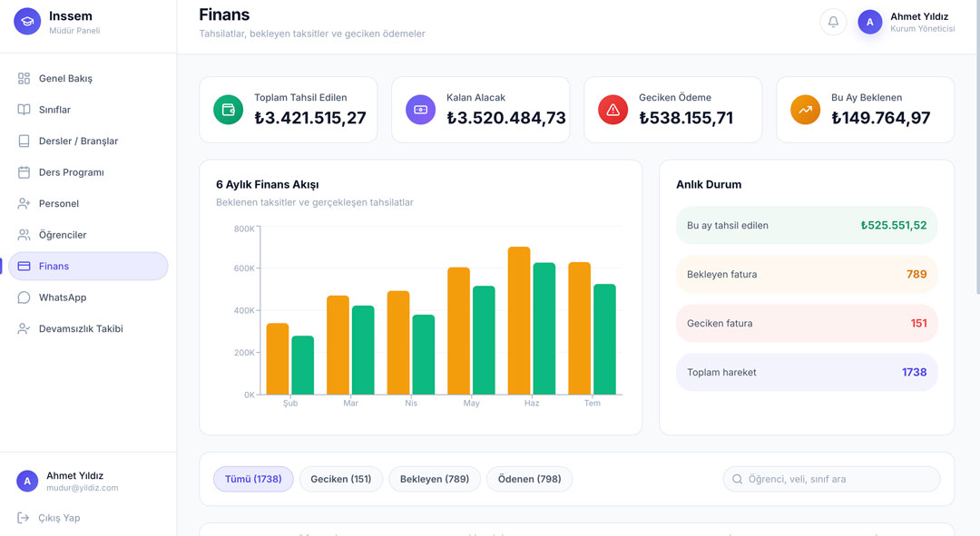Show Ödenen (798) invoices

coord(529,479)
